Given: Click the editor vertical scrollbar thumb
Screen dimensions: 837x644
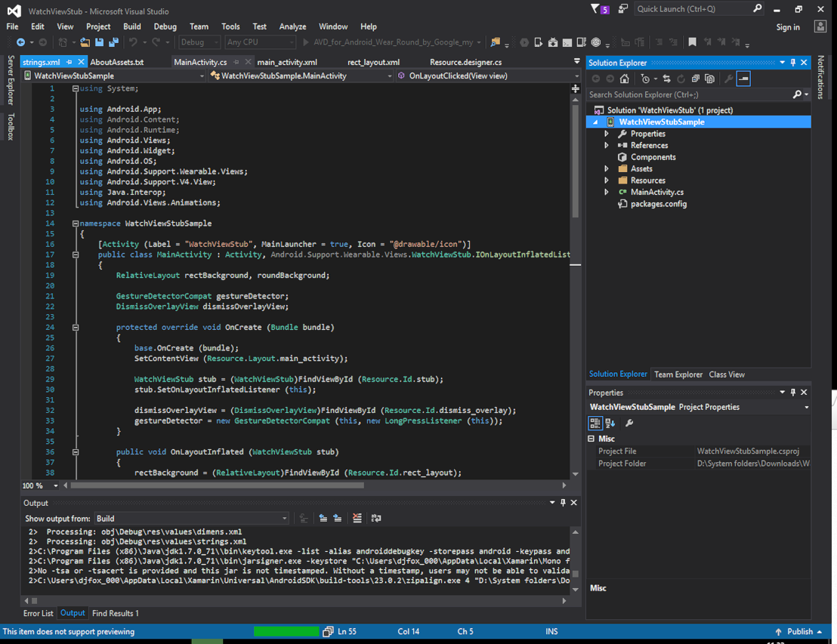Looking at the screenshot, I should 576,161.
